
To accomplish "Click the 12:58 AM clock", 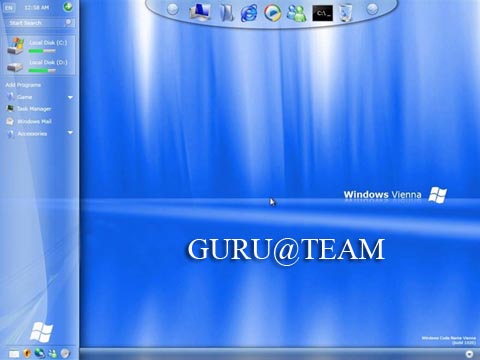I will [37, 7].
